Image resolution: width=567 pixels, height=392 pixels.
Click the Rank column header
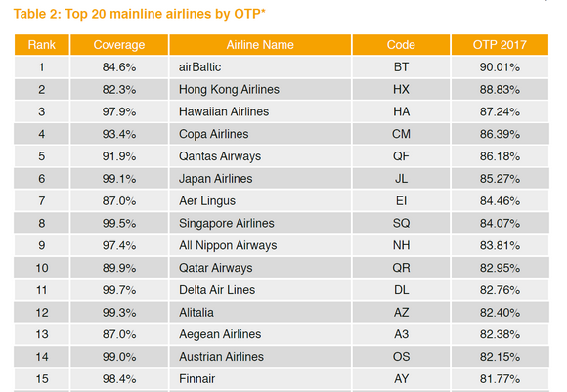(42, 45)
